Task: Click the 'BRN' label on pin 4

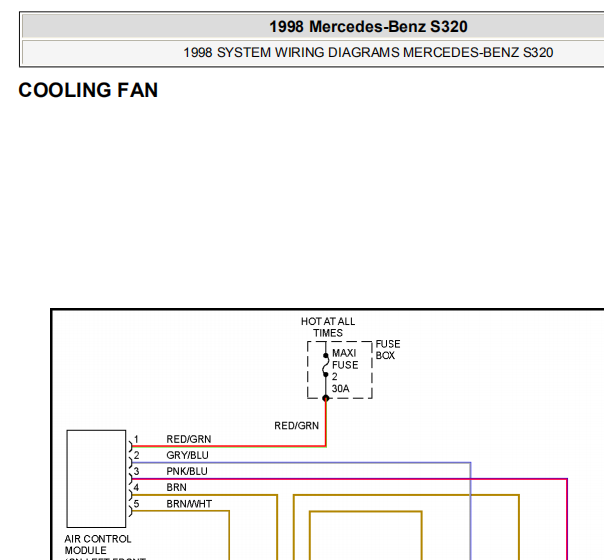Action: (x=176, y=488)
